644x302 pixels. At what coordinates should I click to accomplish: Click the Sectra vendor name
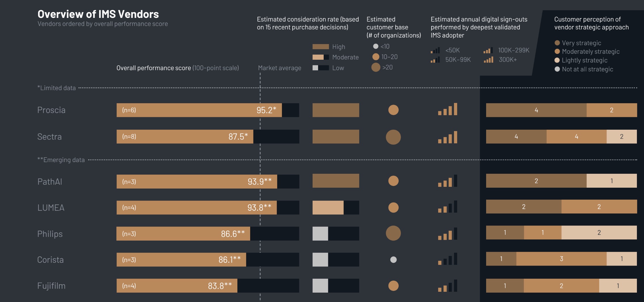[49, 137]
